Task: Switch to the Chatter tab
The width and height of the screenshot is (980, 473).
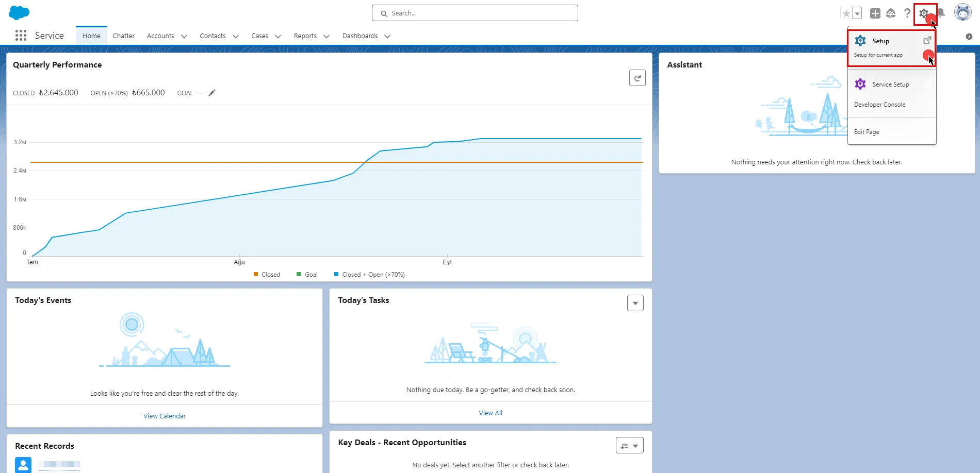Action: pos(123,36)
